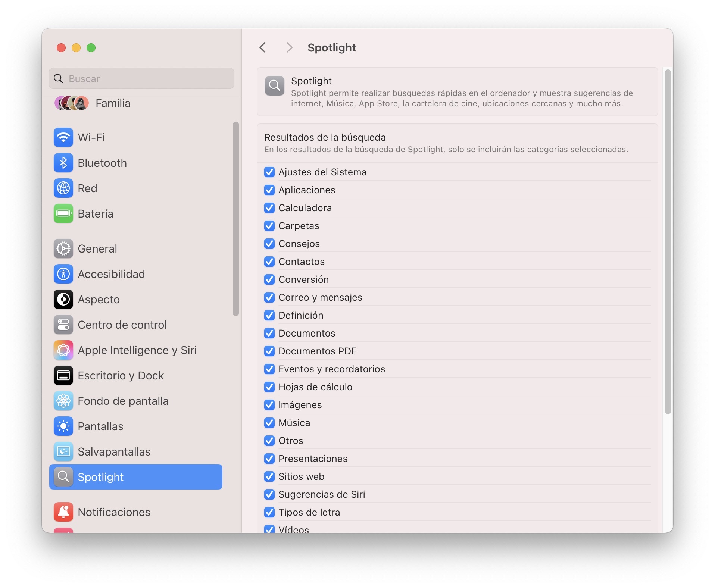The image size is (715, 588).
Task: Open the Bluetooth icon in sidebar
Action: (x=63, y=163)
